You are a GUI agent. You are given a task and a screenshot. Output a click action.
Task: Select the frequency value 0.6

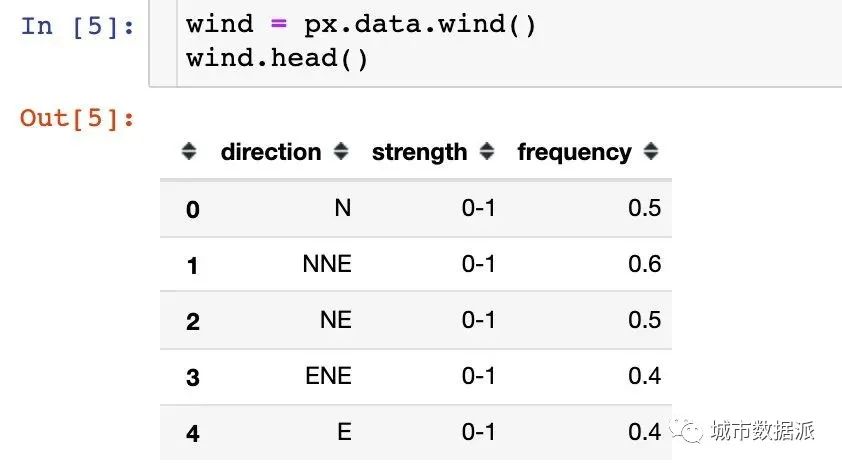(x=644, y=264)
